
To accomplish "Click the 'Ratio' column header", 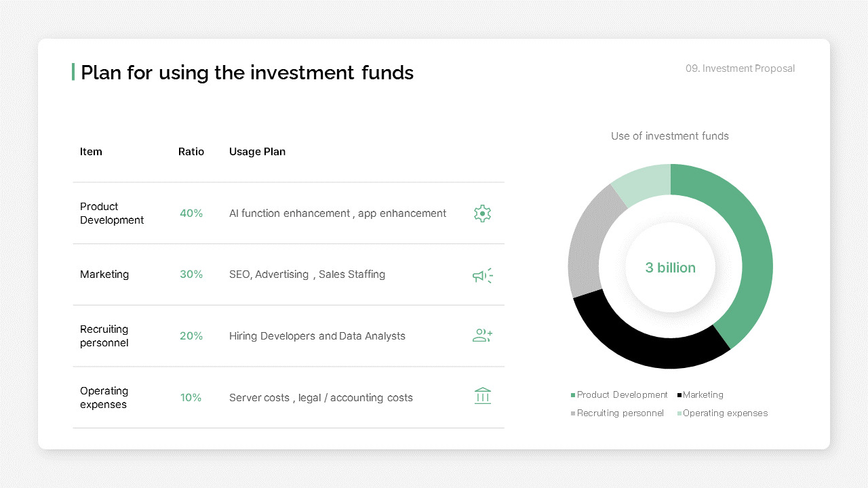I will (191, 152).
